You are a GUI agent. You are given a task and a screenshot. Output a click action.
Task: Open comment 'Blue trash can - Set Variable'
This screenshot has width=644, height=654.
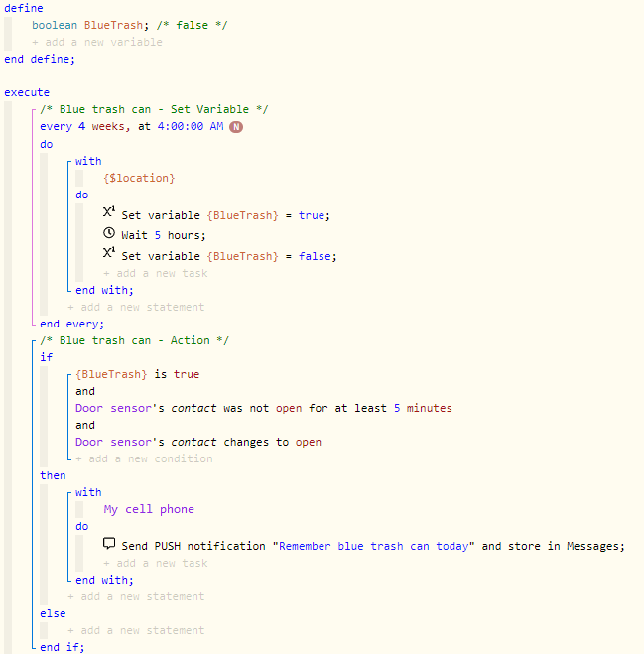[x=155, y=110]
